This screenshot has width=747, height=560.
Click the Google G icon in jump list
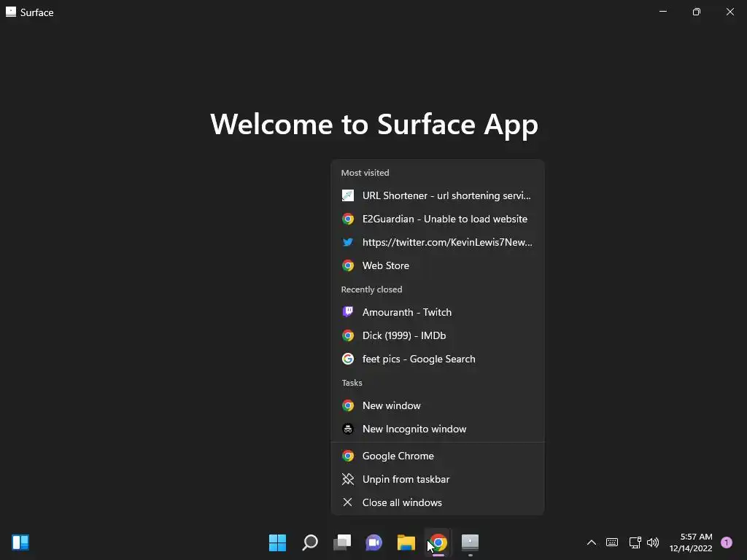click(348, 359)
